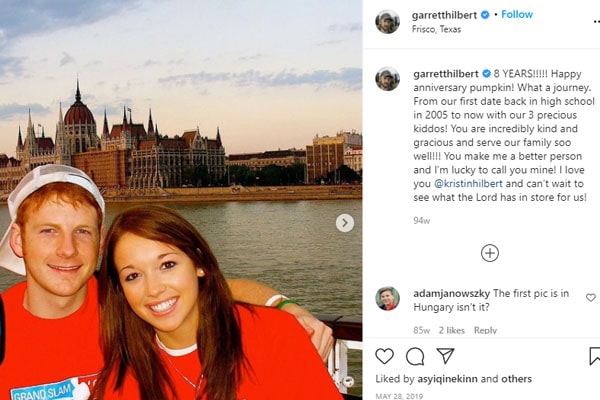Image resolution: width=600 pixels, height=400 pixels.
Task: Share post via paper plane icon
Action: pos(445,356)
